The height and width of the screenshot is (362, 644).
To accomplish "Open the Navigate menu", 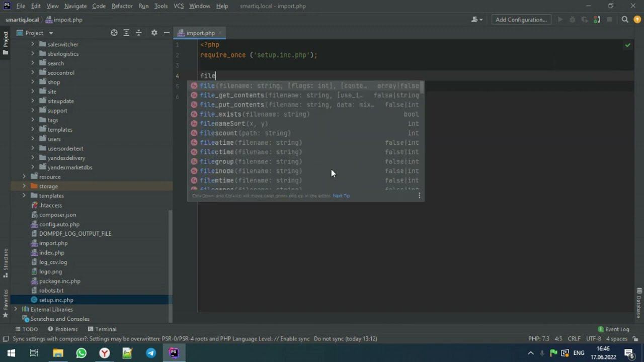I will point(75,6).
